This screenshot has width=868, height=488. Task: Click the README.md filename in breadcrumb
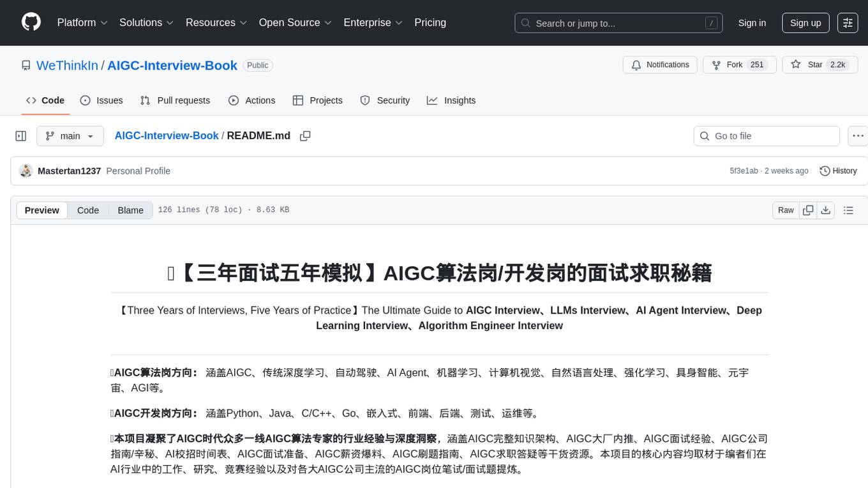258,135
